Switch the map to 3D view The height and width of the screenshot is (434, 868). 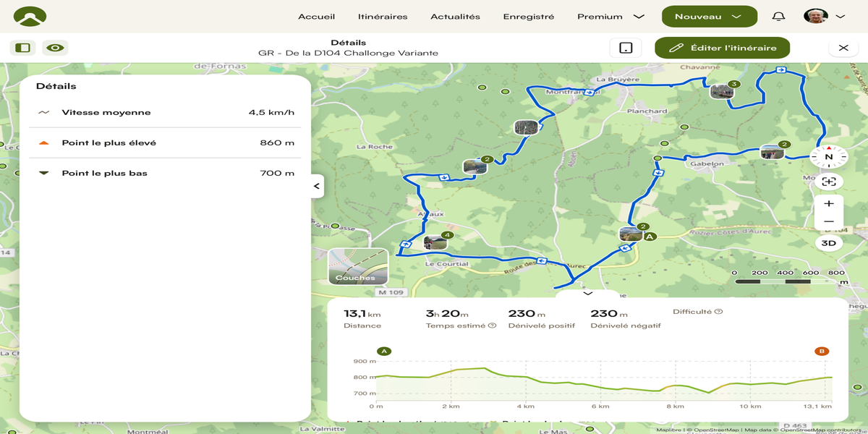tap(829, 244)
